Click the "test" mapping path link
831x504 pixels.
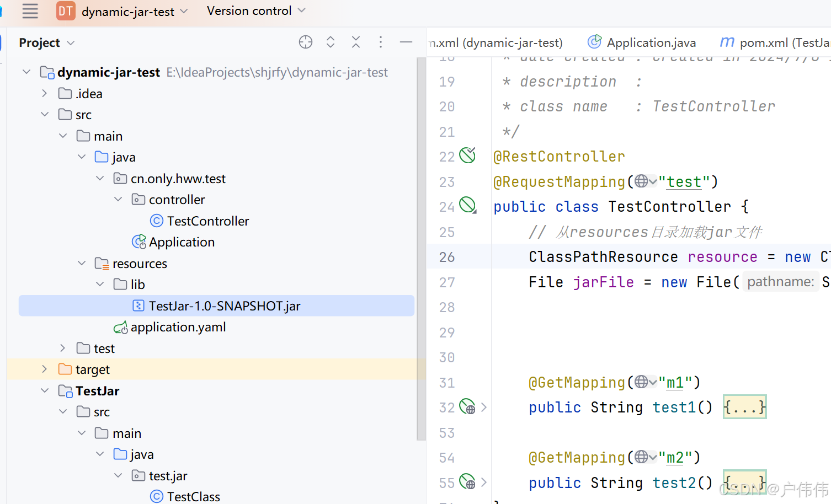684,182
